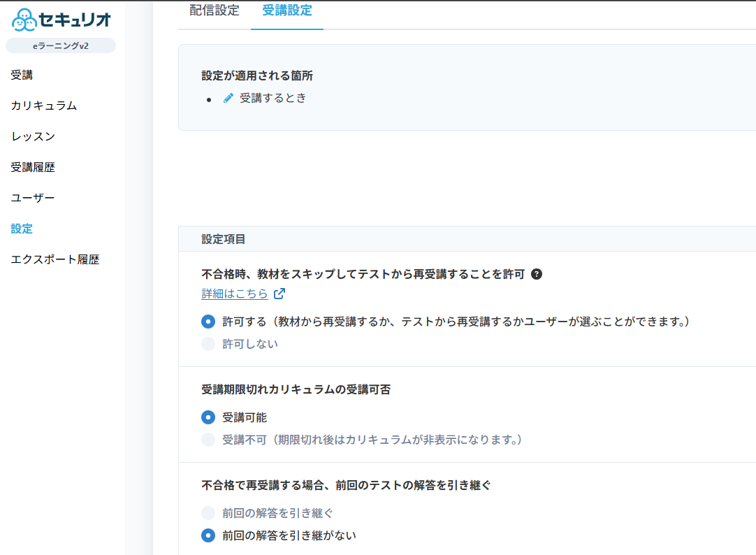Click the pencil icon beside 受講するとき
The height and width of the screenshot is (555, 756).
[x=228, y=98]
